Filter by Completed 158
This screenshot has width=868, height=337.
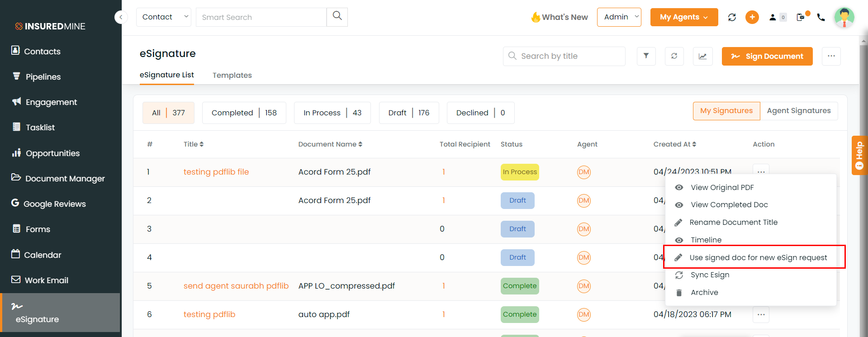[x=244, y=113]
